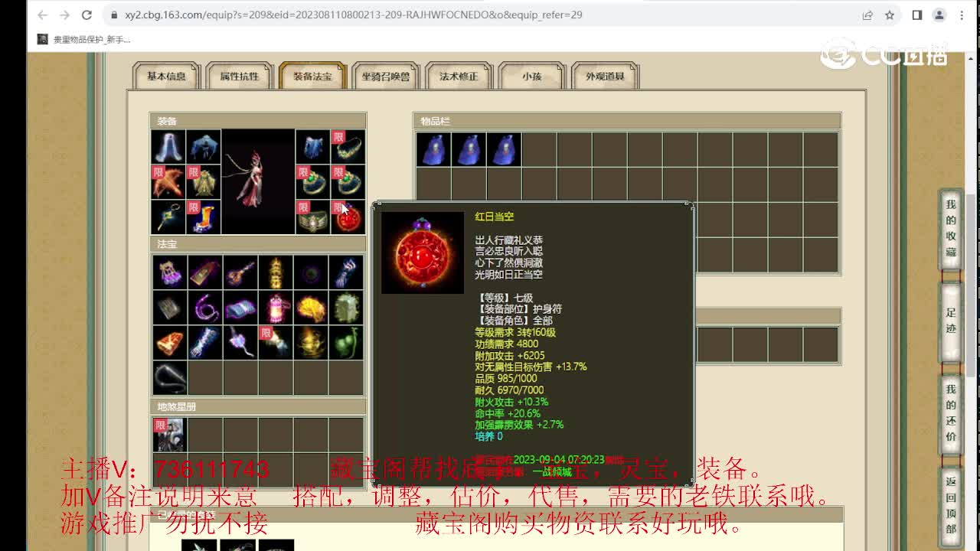
Task: Click the browser reload icon
Action: point(87,15)
